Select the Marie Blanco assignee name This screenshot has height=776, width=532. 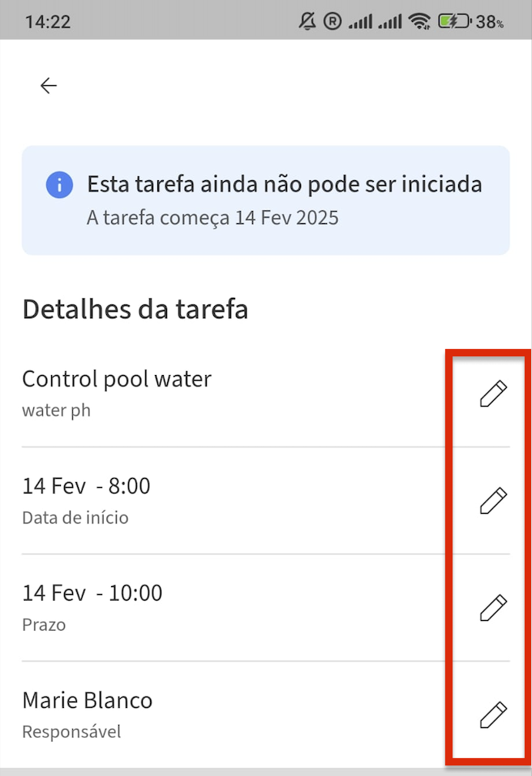coord(87,700)
